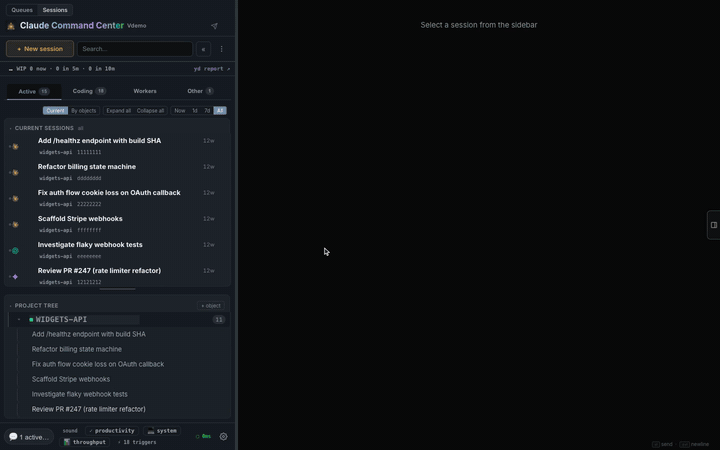Viewport: 720px width, 450px height.
Task: Focus the Search sessions field
Action: coord(135,49)
